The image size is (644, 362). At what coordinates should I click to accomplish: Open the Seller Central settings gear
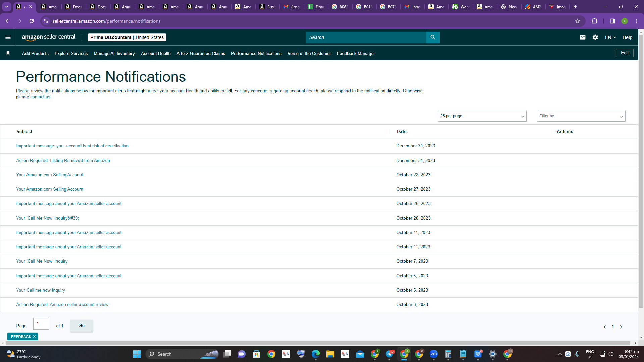(x=595, y=37)
